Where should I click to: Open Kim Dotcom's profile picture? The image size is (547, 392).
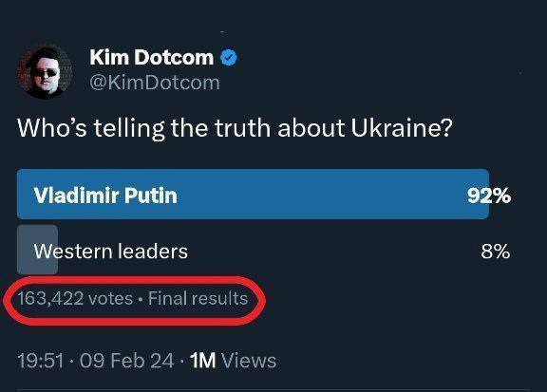pos(45,71)
